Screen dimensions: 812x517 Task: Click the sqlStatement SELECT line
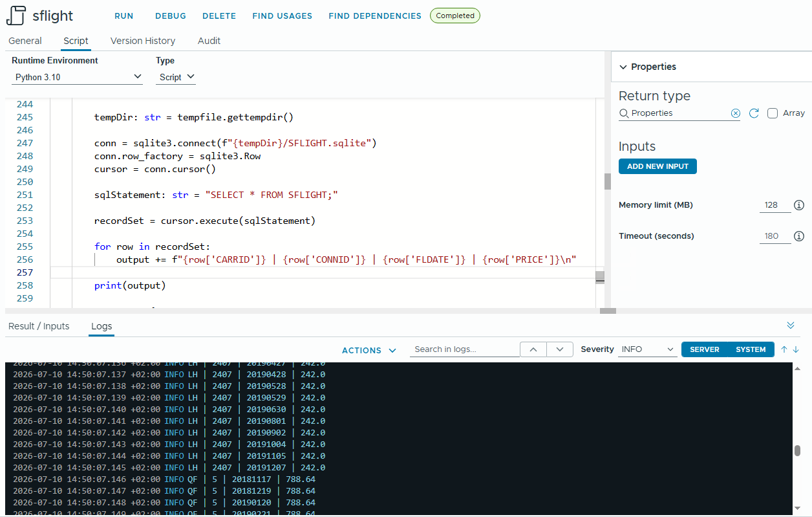coord(217,195)
